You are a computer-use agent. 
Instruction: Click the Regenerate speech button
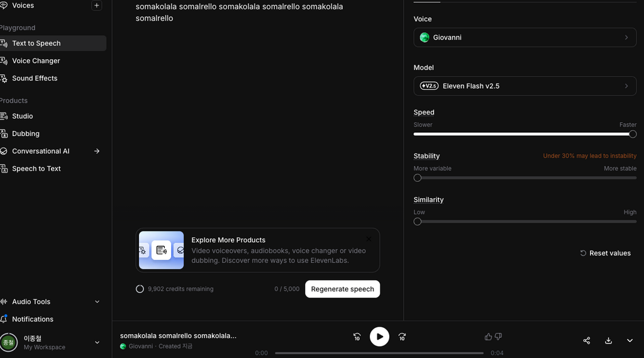coord(342,289)
